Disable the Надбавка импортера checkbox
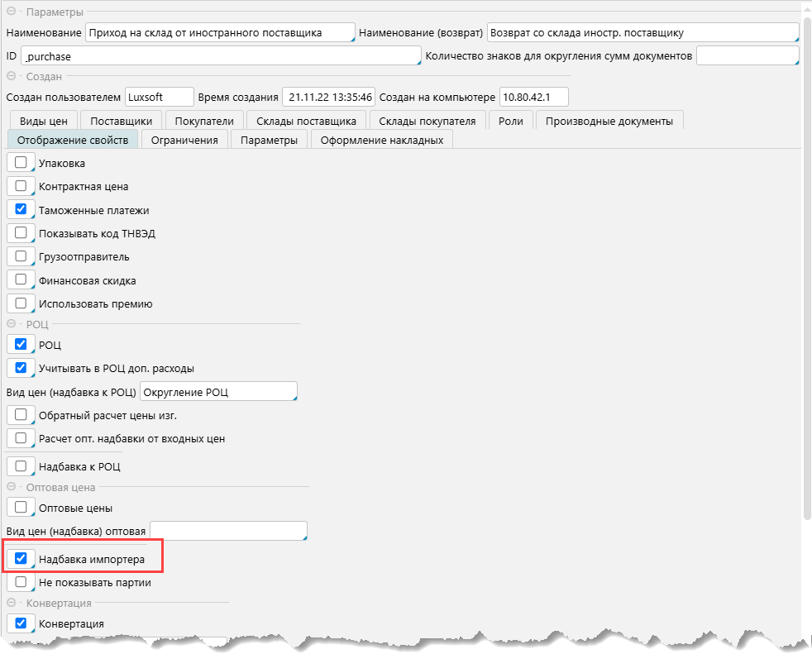The image size is (812, 654). (21, 559)
